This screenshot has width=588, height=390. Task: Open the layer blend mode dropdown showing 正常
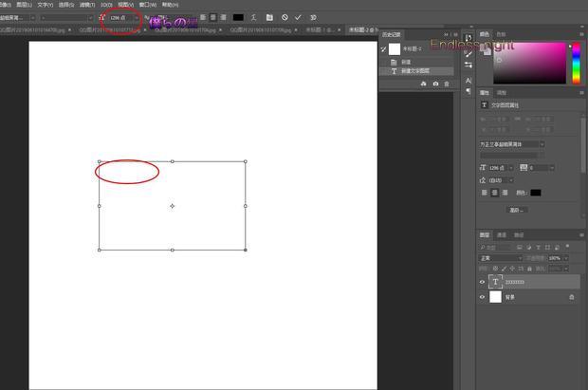(500, 258)
